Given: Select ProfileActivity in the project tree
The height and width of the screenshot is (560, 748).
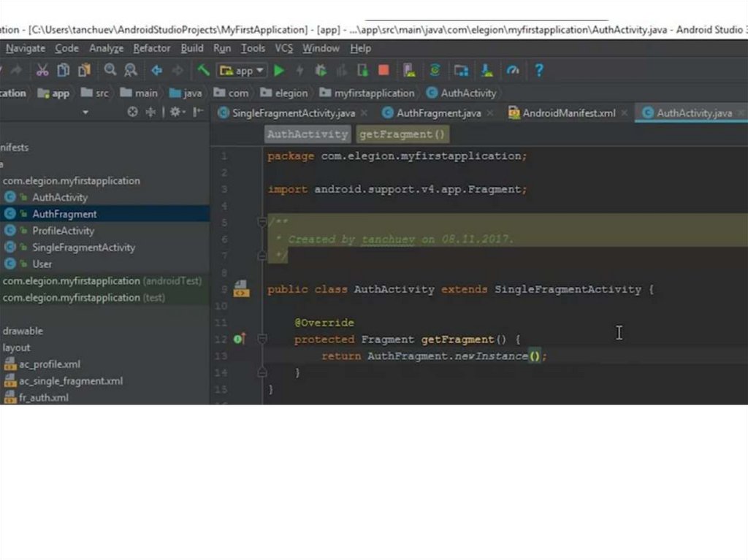Looking at the screenshot, I should [x=63, y=231].
